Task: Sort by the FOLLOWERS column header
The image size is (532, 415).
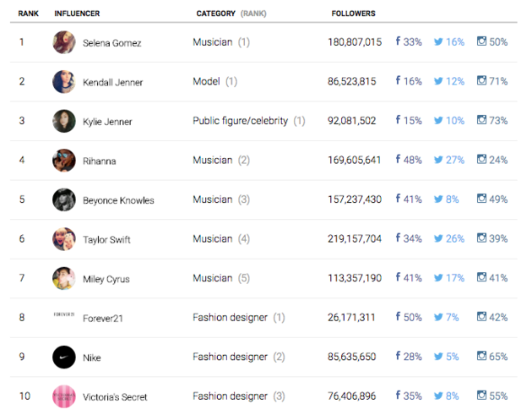Action: 353,14
